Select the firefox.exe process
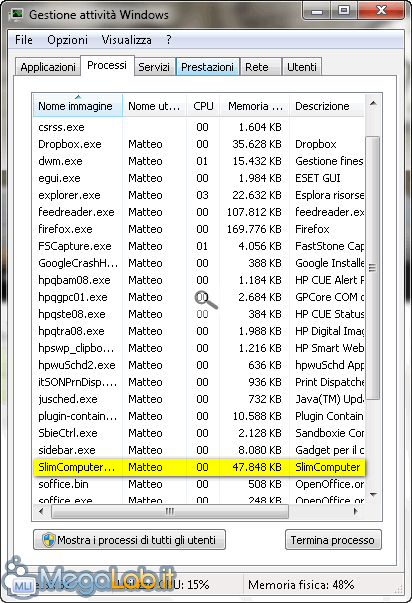Viewport: 412px width, 603px height. pyautogui.click(x=199, y=229)
